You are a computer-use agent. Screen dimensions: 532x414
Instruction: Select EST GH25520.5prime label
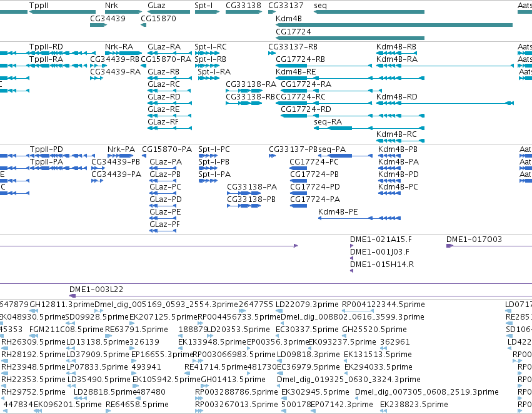pos(374,330)
